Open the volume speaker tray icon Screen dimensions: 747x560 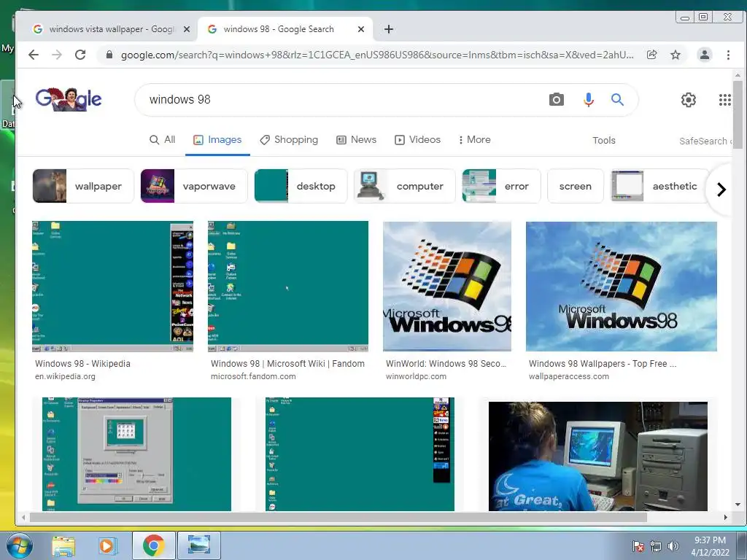click(673, 546)
